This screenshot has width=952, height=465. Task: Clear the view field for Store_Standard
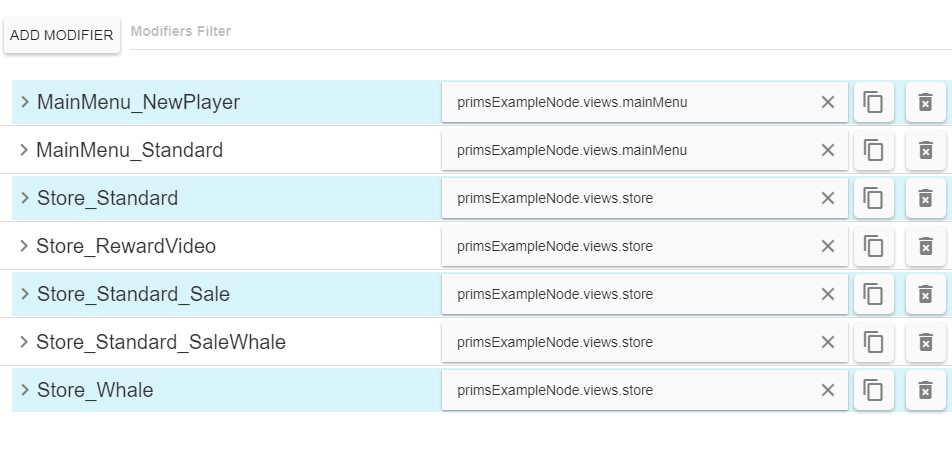pyautogui.click(x=827, y=198)
